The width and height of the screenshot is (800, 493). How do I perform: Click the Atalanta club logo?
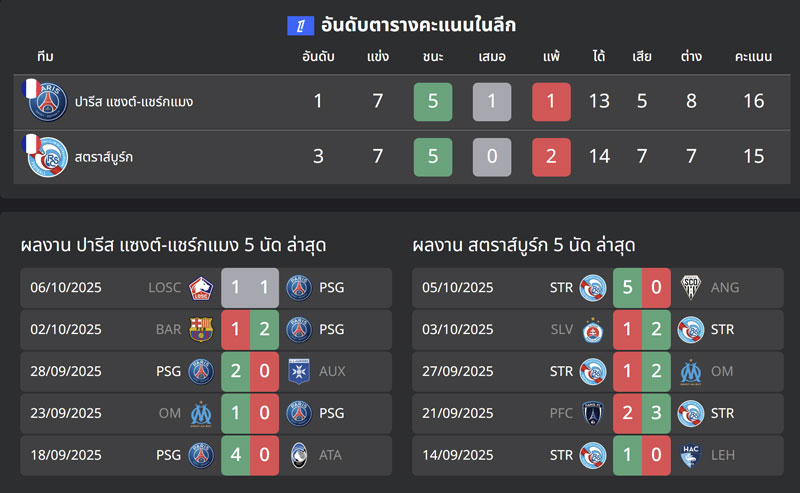point(300,455)
